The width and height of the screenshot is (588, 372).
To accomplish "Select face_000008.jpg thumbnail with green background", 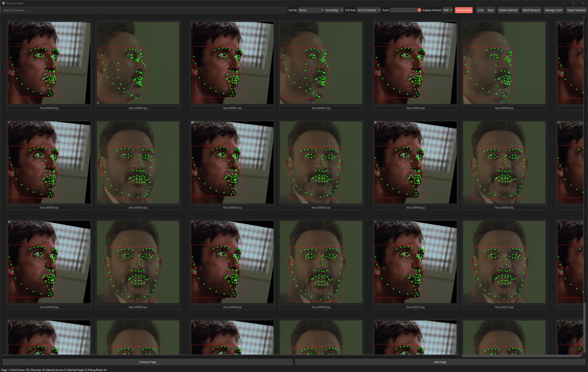I will [x=138, y=262].
